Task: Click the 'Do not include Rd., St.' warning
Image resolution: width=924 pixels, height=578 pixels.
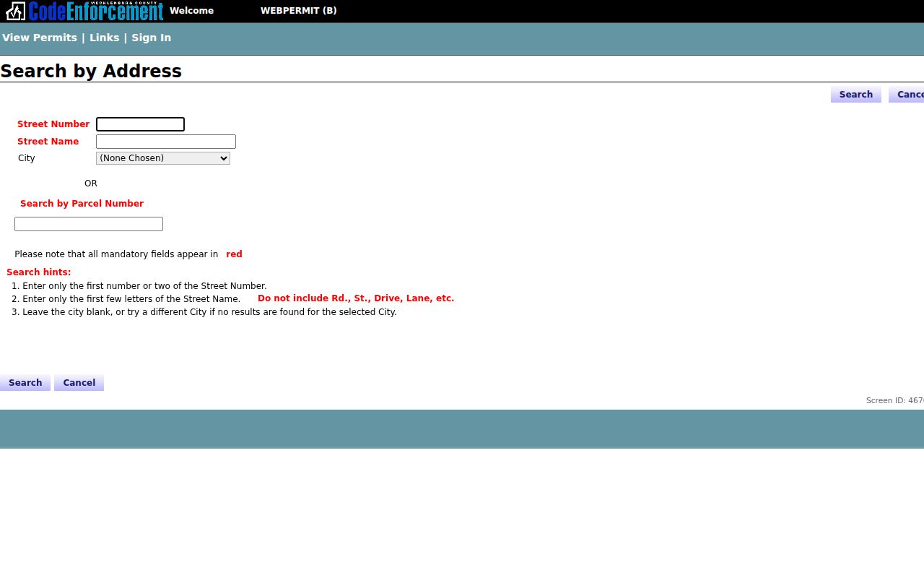Action: (356, 298)
